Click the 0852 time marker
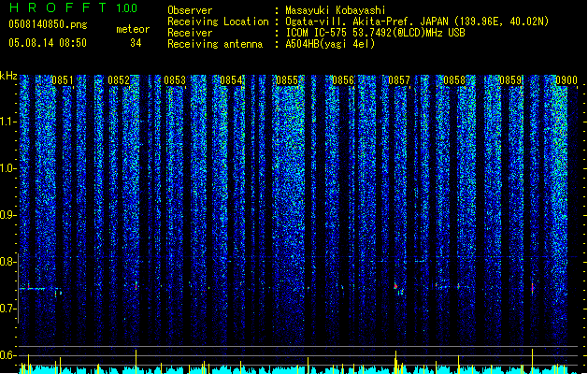This screenshot has width=588, height=374. 119,80
